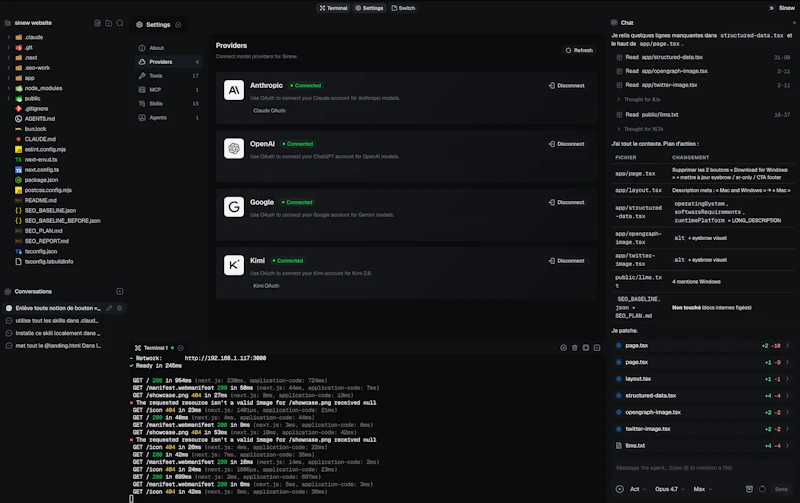Expand 'Thought for 8.1s' in chat

[x=639, y=99]
